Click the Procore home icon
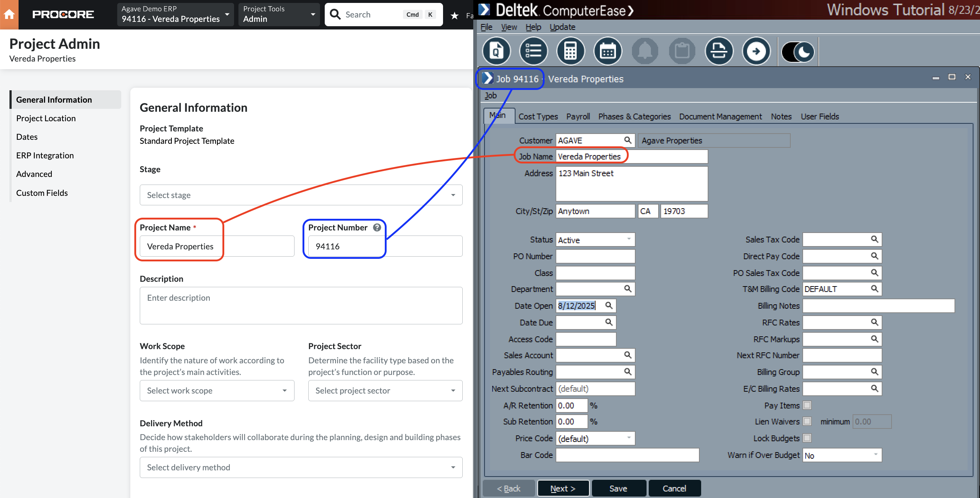The image size is (980, 498). tap(9, 15)
